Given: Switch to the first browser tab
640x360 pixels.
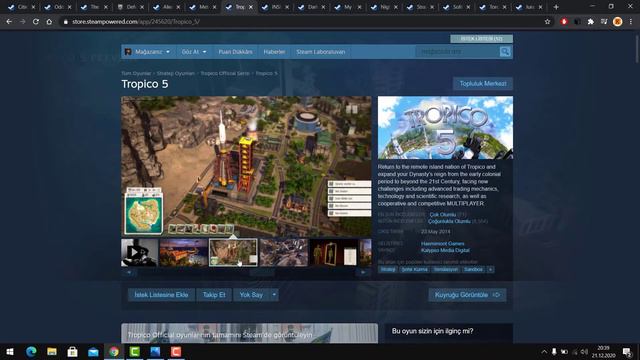Looking at the screenshot, I should (21, 7).
